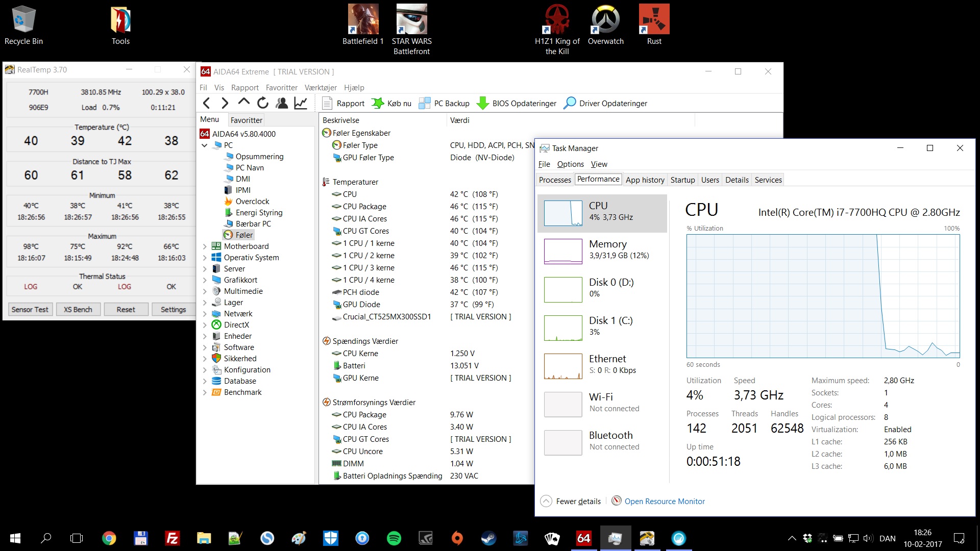Open the Tools desktop icon
The image size is (980, 551).
(121, 24)
